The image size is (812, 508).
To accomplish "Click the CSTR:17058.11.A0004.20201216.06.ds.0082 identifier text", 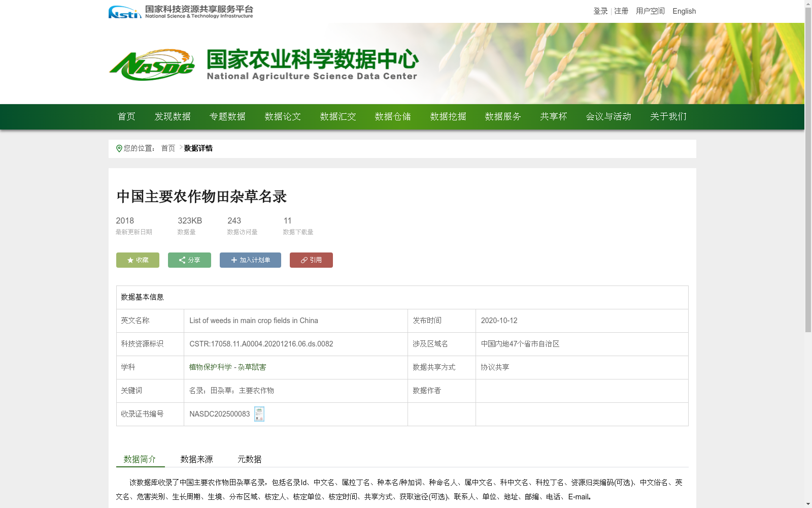I will [261, 344].
